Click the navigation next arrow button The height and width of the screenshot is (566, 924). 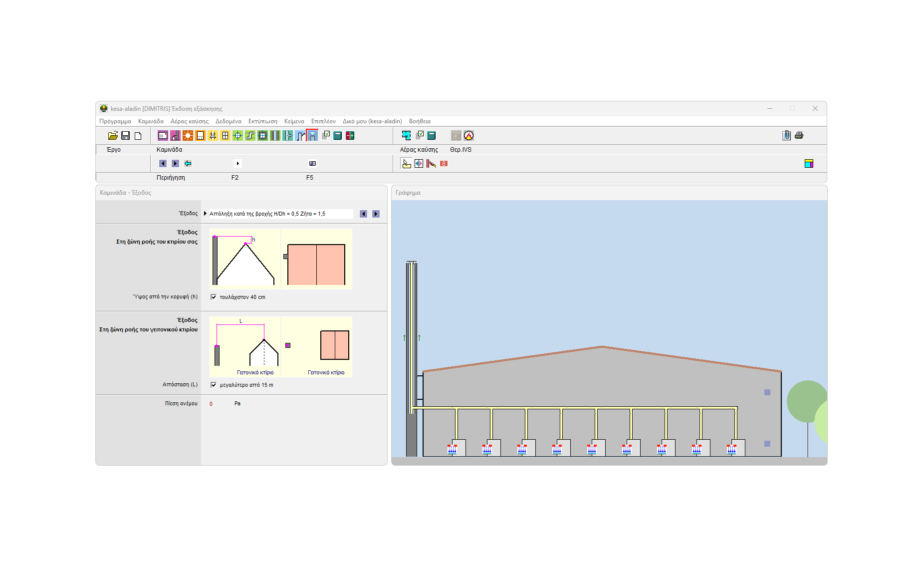click(x=175, y=164)
